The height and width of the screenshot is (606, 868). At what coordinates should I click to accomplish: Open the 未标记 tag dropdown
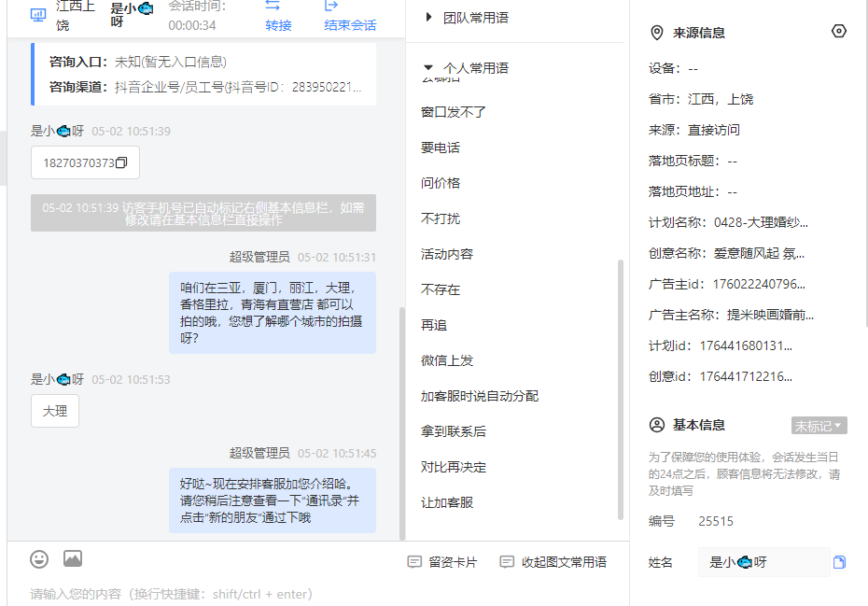tap(819, 426)
